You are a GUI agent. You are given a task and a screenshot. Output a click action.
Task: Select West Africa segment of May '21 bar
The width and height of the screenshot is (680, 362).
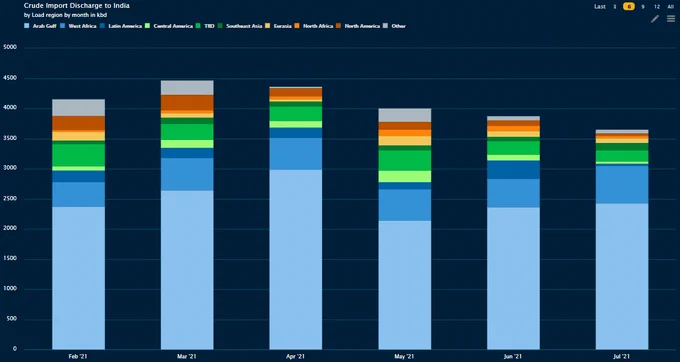click(x=405, y=205)
